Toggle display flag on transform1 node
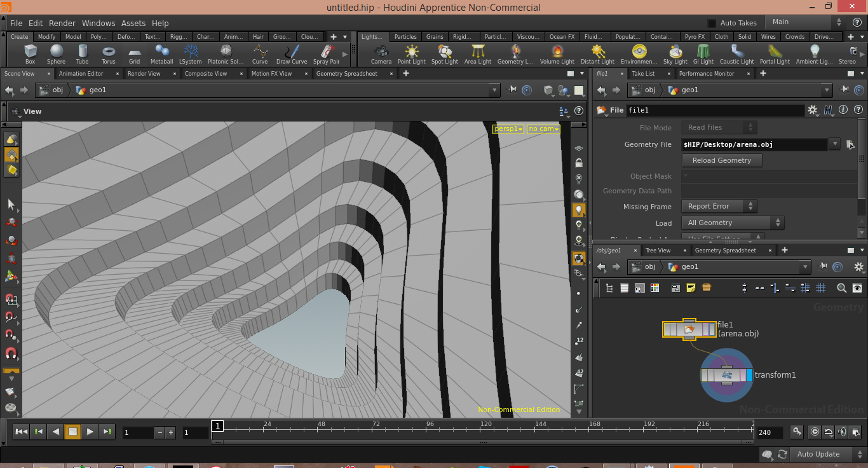 749,375
